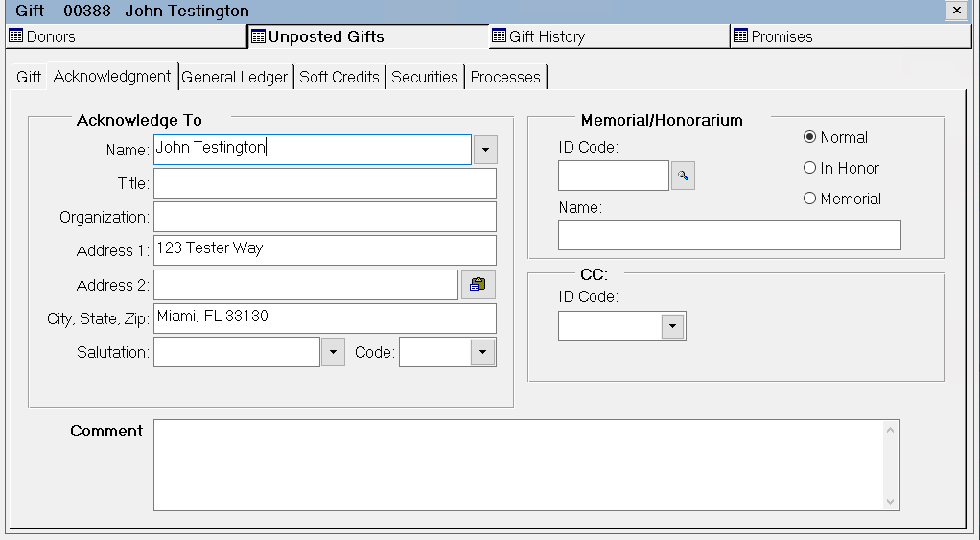The height and width of the screenshot is (540, 980).
Task: Click the clipboard icon next to Address 2
Action: point(478,285)
